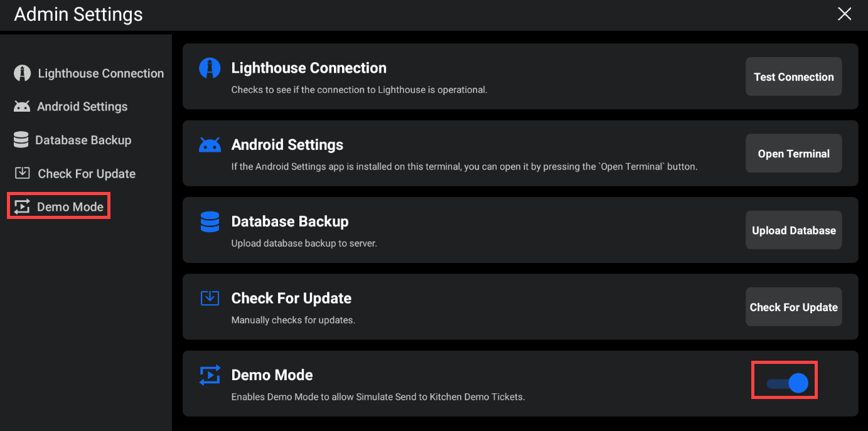Click the blue Demo Mode play icon
868x431 pixels.
pyautogui.click(x=210, y=375)
